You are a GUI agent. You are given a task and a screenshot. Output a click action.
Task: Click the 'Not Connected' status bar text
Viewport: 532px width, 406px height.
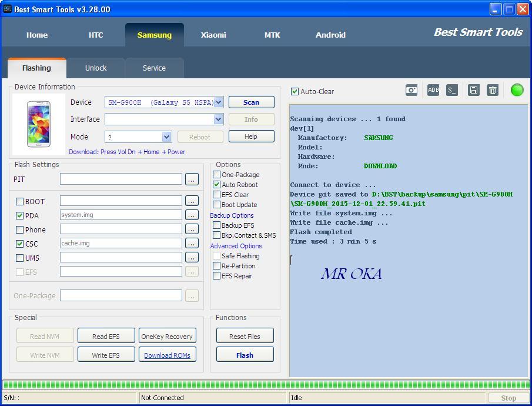tap(162, 398)
